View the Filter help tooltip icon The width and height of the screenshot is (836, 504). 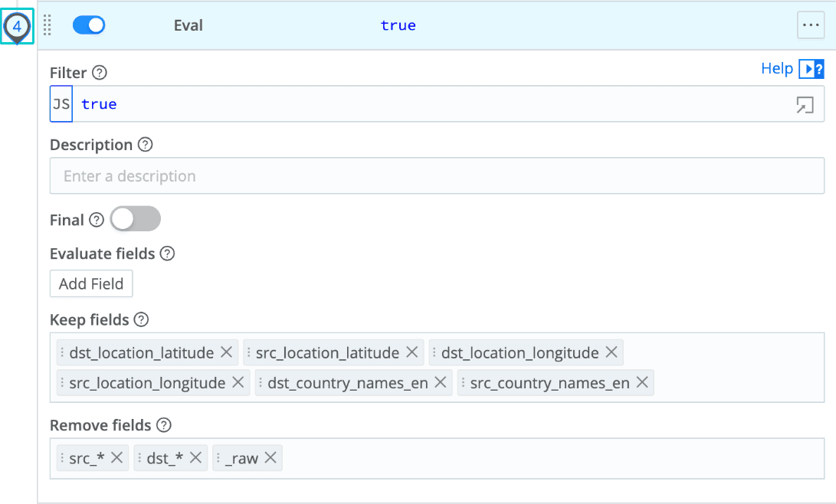pyautogui.click(x=99, y=73)
